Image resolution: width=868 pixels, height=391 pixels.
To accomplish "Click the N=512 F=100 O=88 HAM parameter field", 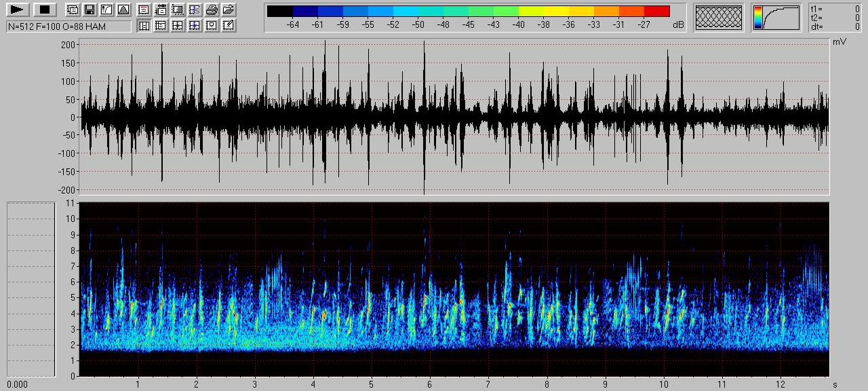I will (68, 26).
